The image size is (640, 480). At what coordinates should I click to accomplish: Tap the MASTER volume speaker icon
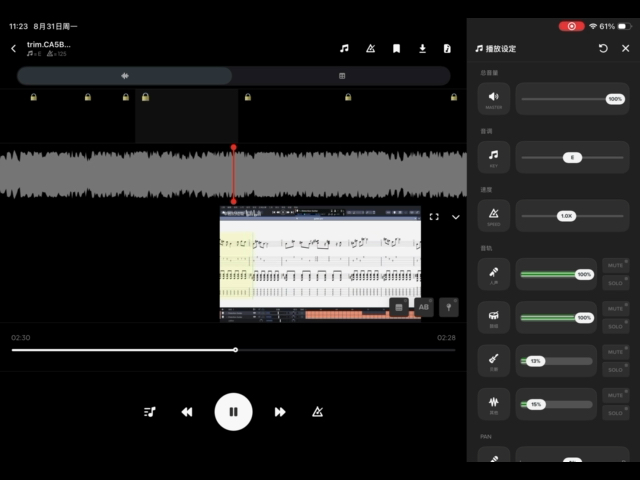(x=494, y=99)
